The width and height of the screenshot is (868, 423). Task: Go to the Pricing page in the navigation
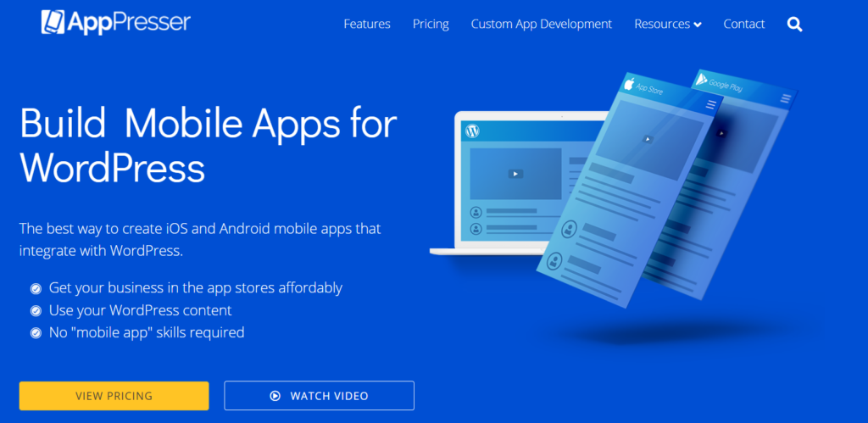pyautogui.click(x=431, y=25)
